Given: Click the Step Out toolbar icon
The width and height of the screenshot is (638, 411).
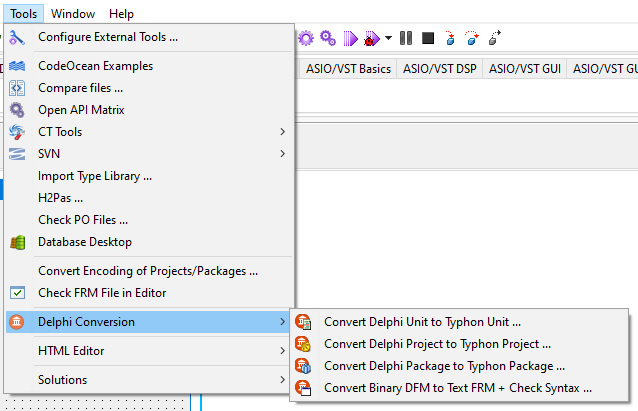Looking at the screenshot, I should tap(494, 38).
